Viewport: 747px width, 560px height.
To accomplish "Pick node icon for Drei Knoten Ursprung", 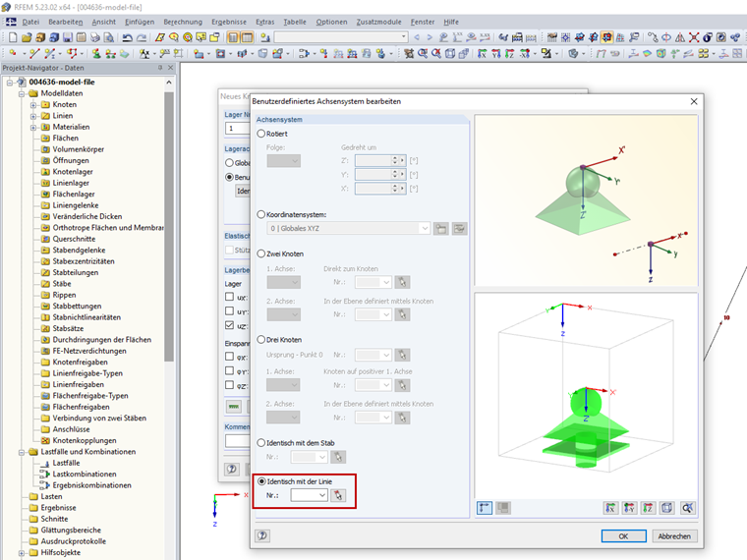I will [403, 355].
